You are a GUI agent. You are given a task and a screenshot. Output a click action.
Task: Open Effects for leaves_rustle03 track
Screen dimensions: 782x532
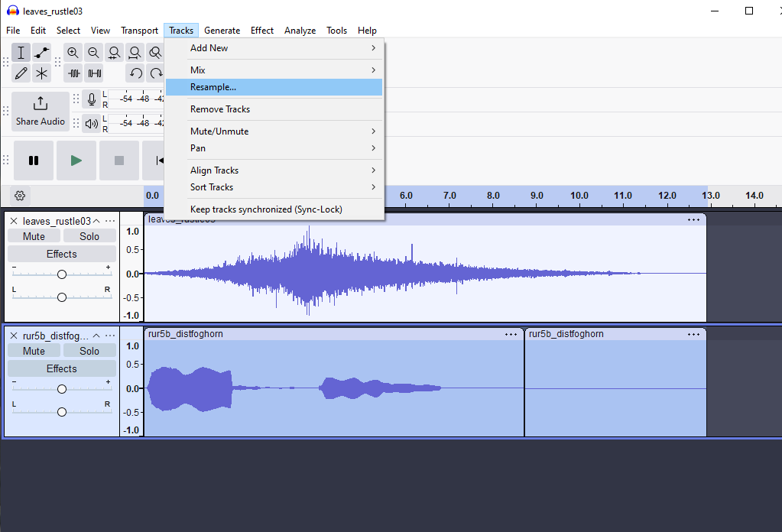(62, 254)
